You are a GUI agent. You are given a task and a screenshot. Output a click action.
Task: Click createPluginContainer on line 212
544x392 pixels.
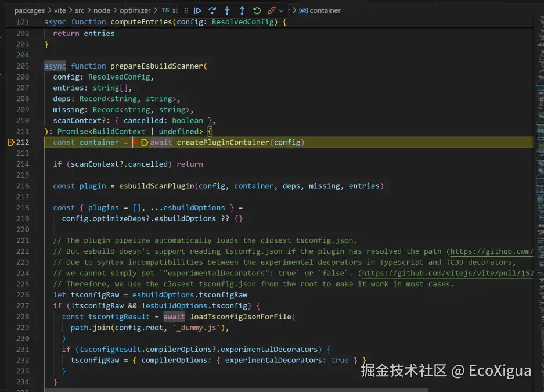coord(223,142)
